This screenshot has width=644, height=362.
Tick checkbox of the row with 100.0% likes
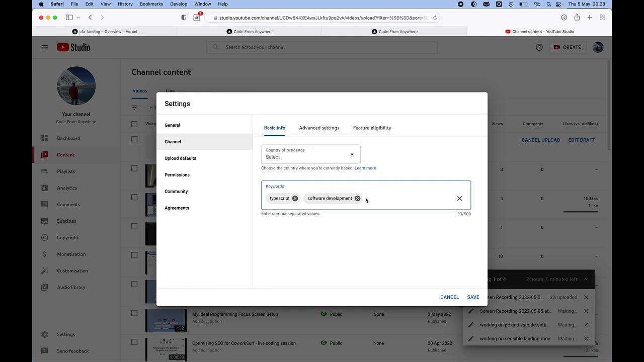click(134, 197)
